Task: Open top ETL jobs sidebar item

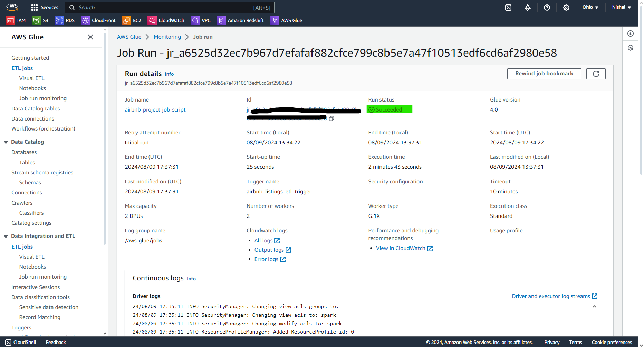Action: click(x=22, y=68)
